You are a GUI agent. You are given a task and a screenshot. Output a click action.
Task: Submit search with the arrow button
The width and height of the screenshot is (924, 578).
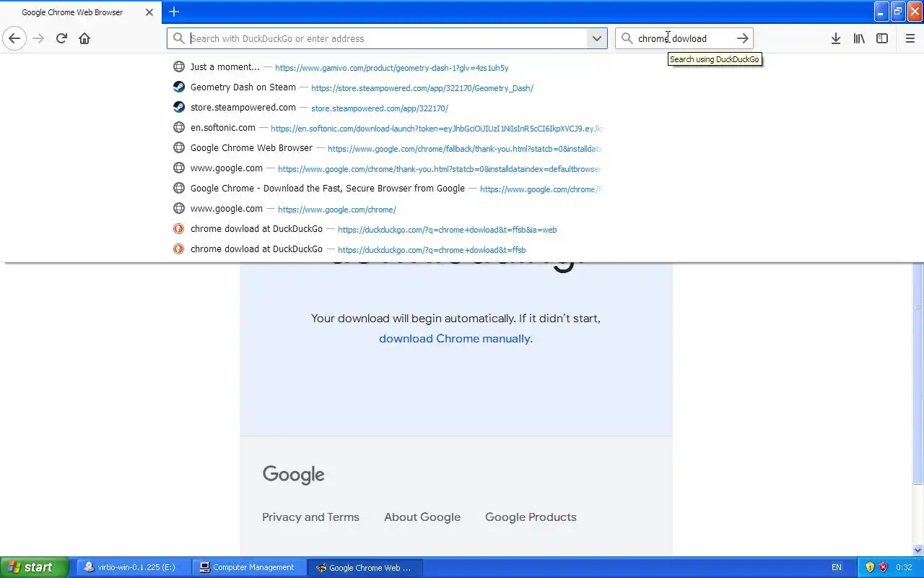(742, 38)
